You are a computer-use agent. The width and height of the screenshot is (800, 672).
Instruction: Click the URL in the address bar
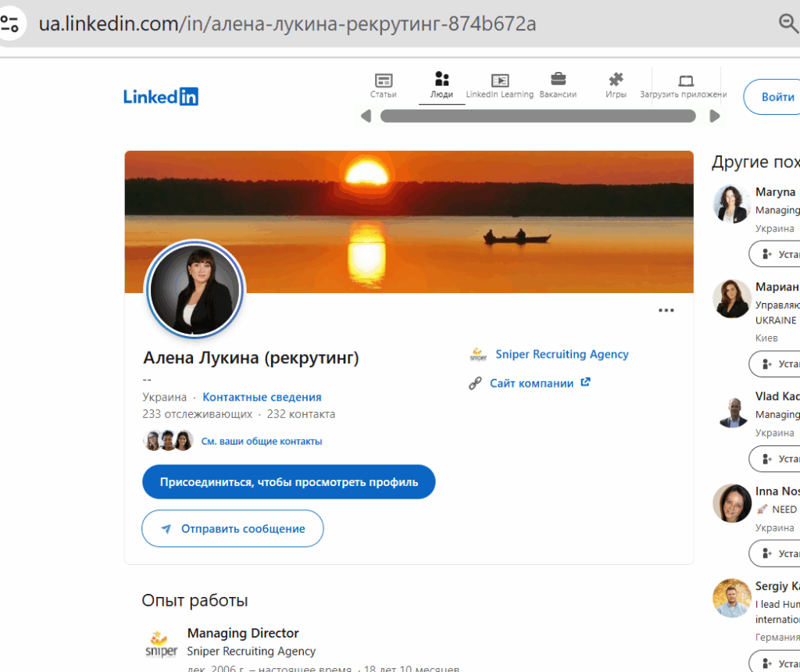(x=287, y=24)
